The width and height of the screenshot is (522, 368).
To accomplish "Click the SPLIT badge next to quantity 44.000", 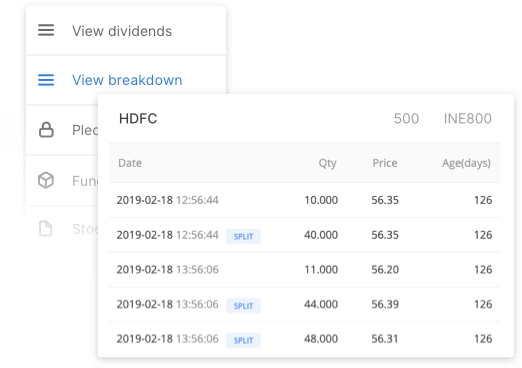I will [x=243, y=306].
